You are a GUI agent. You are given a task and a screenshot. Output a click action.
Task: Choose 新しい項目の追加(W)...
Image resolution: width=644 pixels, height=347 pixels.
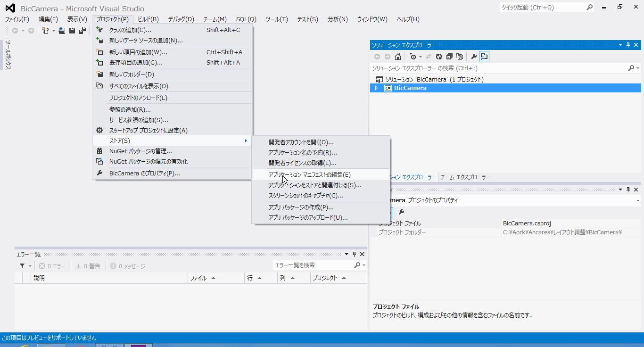173,52
